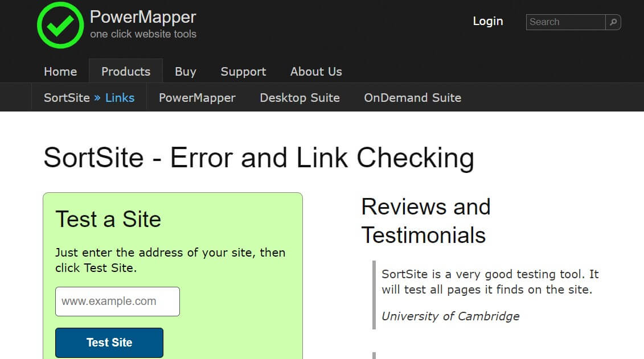The width and height of the screenshot is (644, 359).
Task: Open the SortSite section
Action: pyautogui.click(x=66, y=98)
